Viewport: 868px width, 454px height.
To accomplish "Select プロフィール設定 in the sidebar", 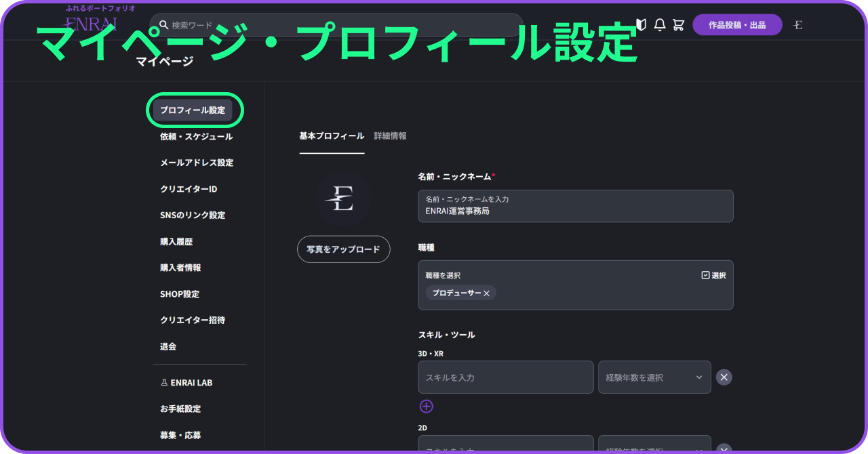I will coord(193,110).
